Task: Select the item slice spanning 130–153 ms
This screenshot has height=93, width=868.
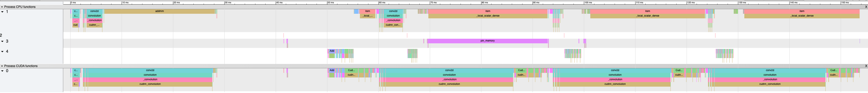Action: coord(802,11)
